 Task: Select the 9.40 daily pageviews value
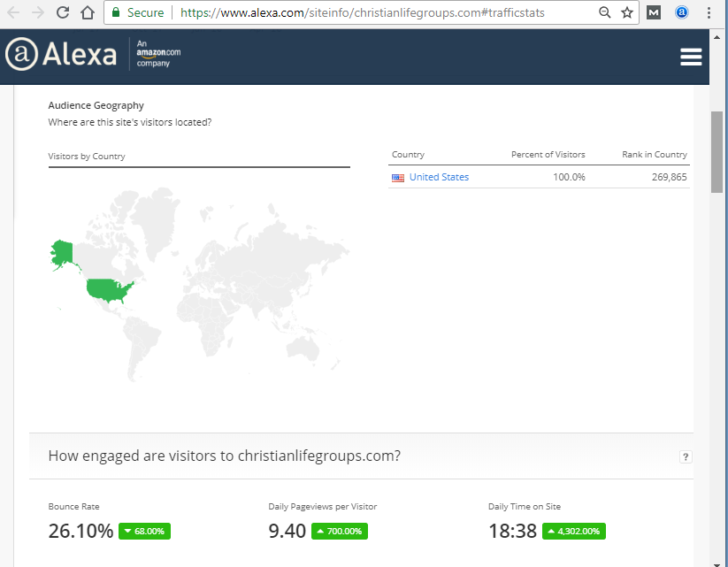coord(287,531)
